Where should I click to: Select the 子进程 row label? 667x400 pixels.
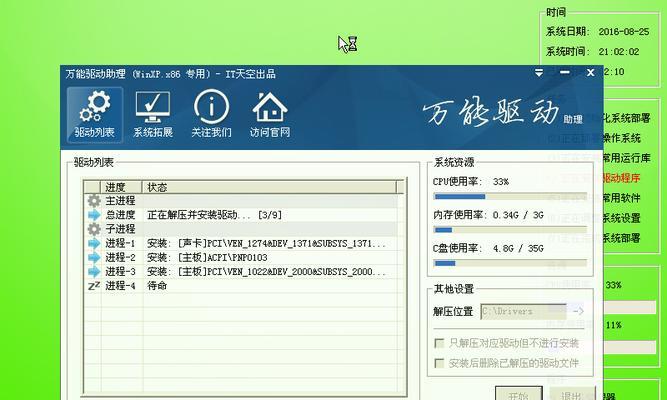point(120,229)
